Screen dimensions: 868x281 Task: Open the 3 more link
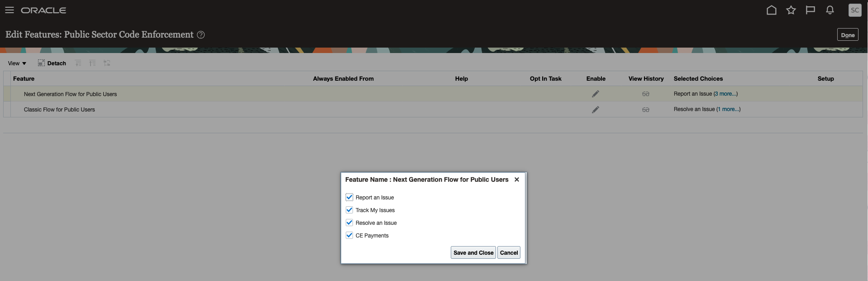tap(725, 94)
